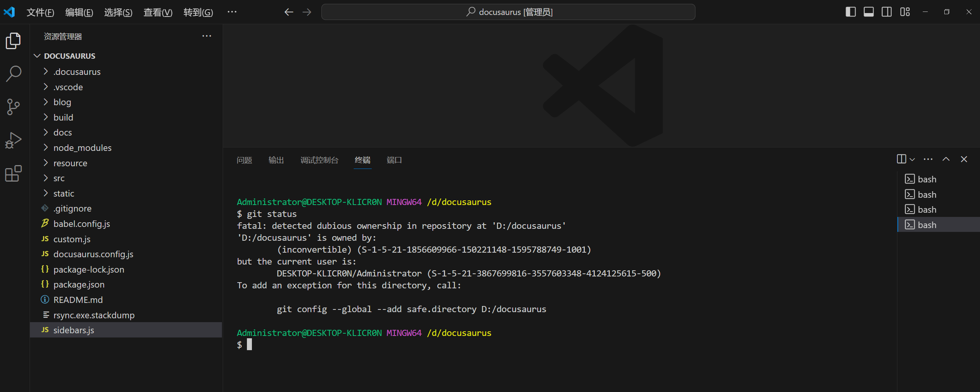This screenshot has height=392, width=980.
Task: Open the .gitignore file
Action: coord(126,208)
